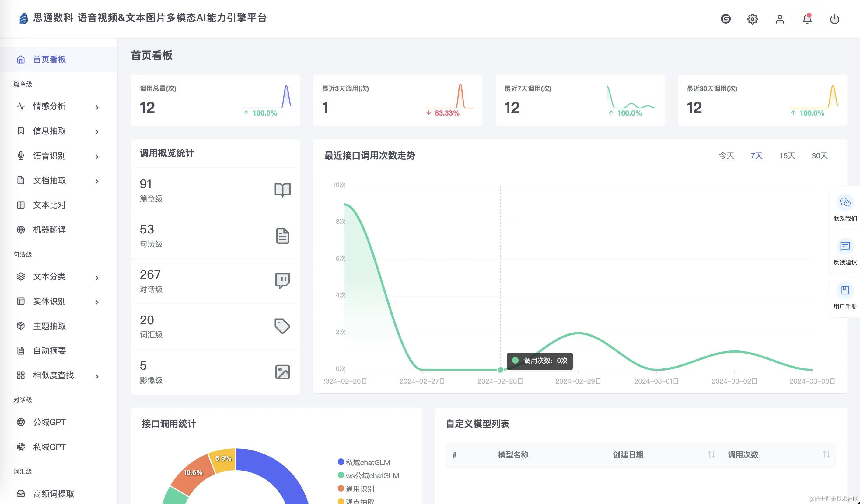Select the 语音识别 microphone icon
This screenshot has width=860, height=504.
21,156
